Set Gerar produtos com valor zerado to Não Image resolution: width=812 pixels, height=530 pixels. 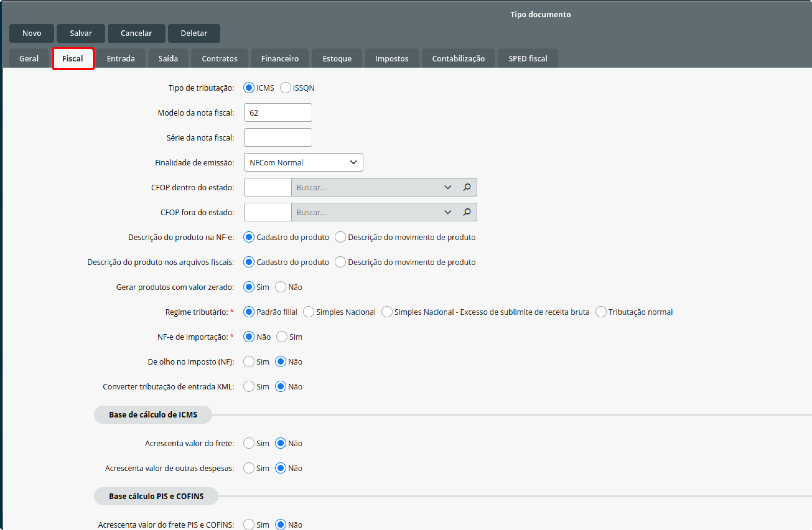[281, 287]
